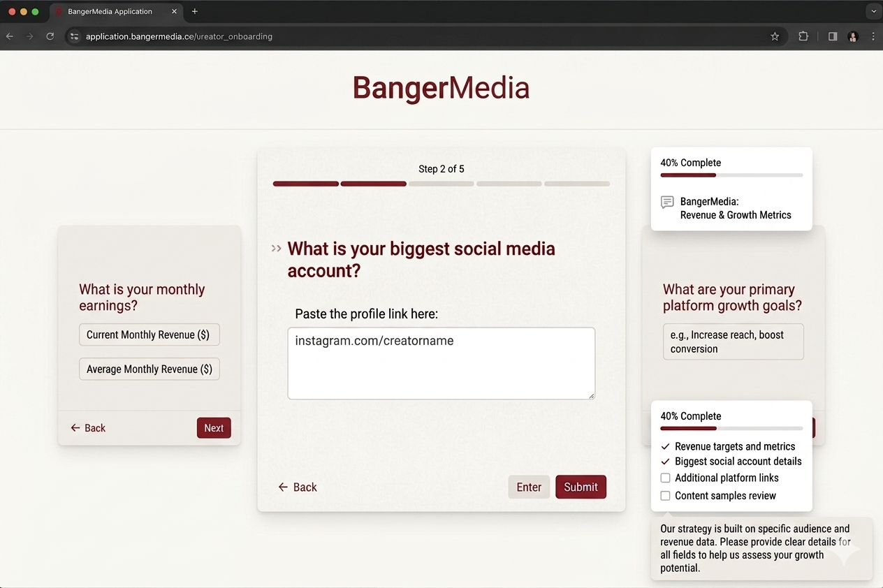Viewport: 883px width, 588px height.
Task: Click the second step progress segment
Action: point(374,184)
